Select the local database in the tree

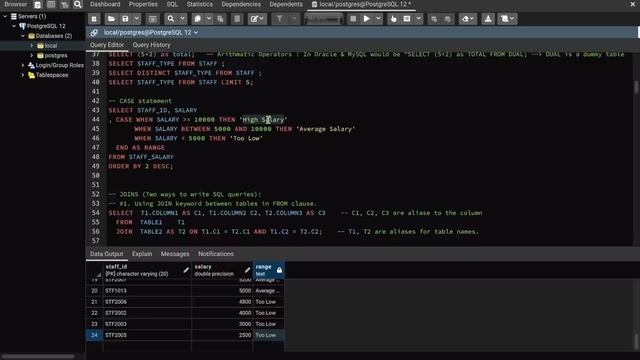(51, 46)
